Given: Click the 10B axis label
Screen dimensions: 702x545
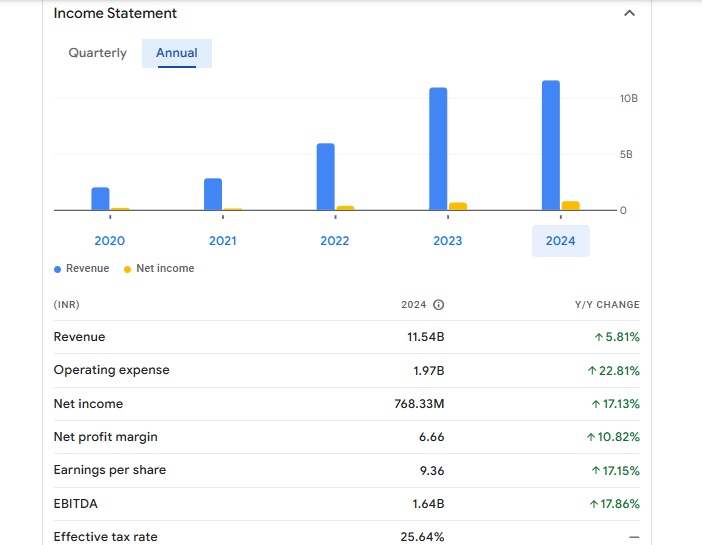Looking at the screenshot, I should coord(629,98).
